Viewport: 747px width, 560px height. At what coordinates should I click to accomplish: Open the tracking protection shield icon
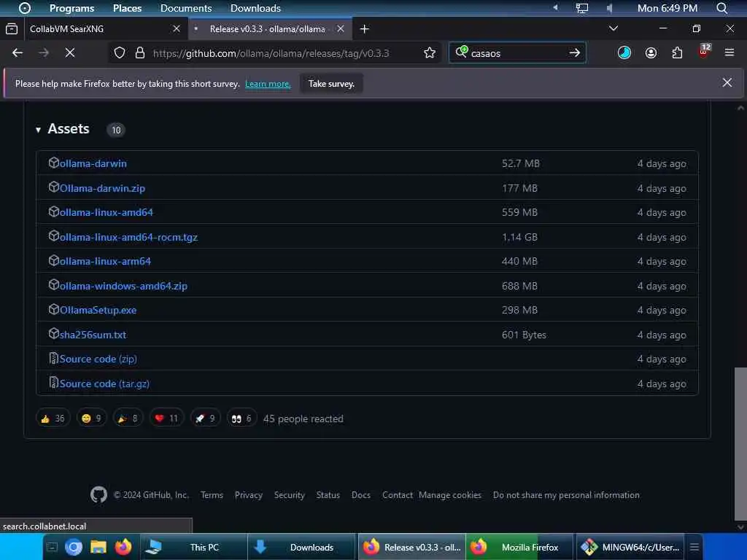point(120,52)
